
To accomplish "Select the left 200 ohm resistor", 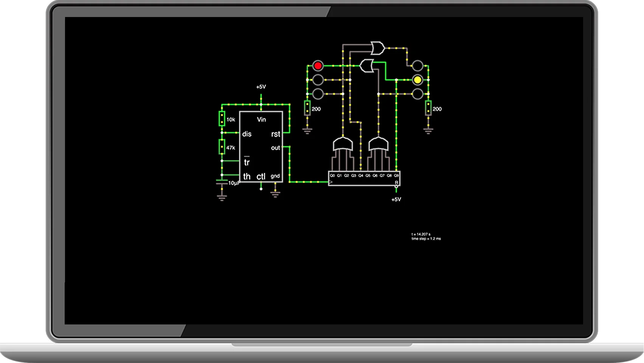I will coord(307,108).
